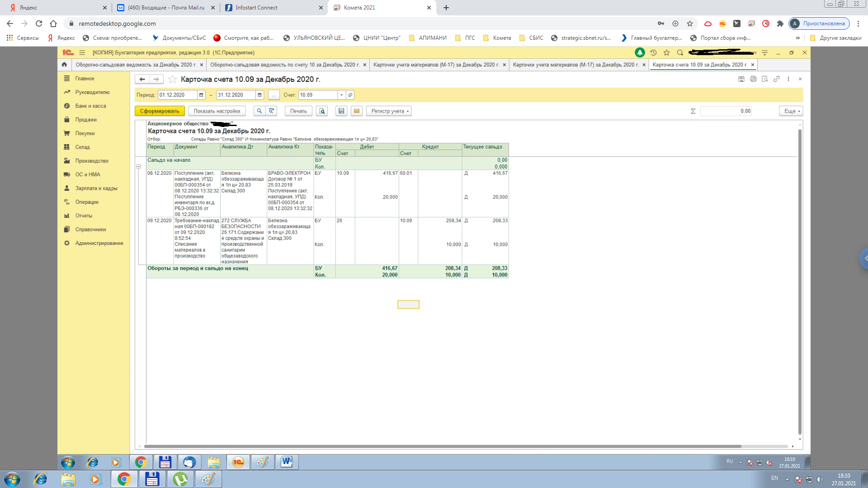Expand the Счет account dropdown arrow
This screenshot has width=868, height=488.
[342, 95]
